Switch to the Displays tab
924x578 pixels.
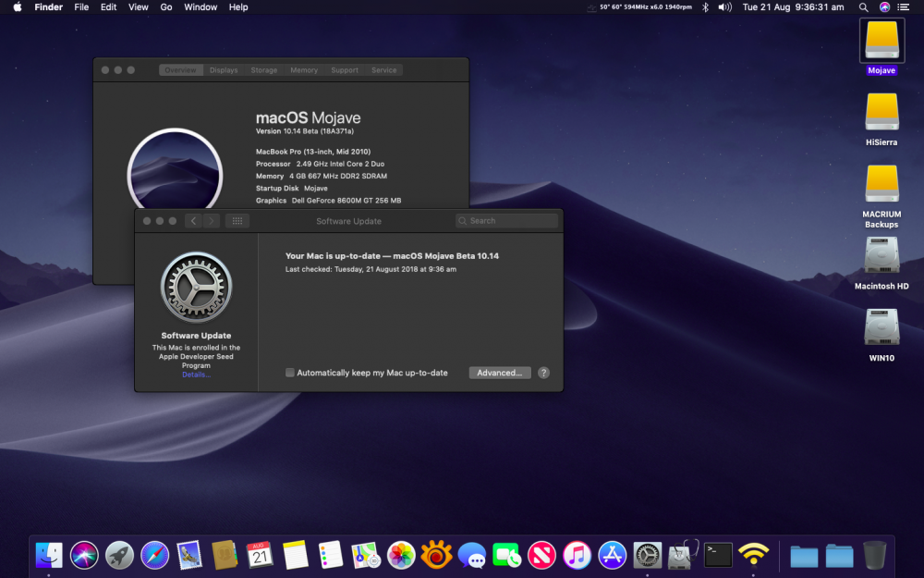tap(224, 70)
